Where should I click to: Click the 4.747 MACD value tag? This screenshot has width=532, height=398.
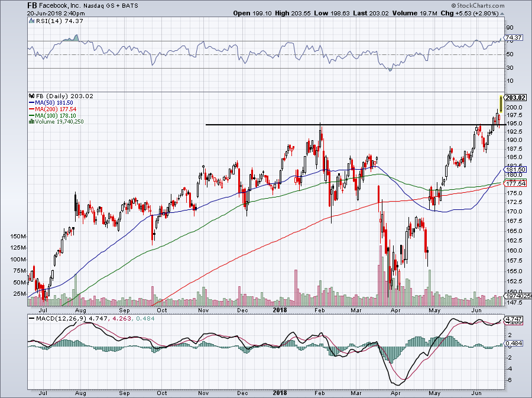(514, 319)
